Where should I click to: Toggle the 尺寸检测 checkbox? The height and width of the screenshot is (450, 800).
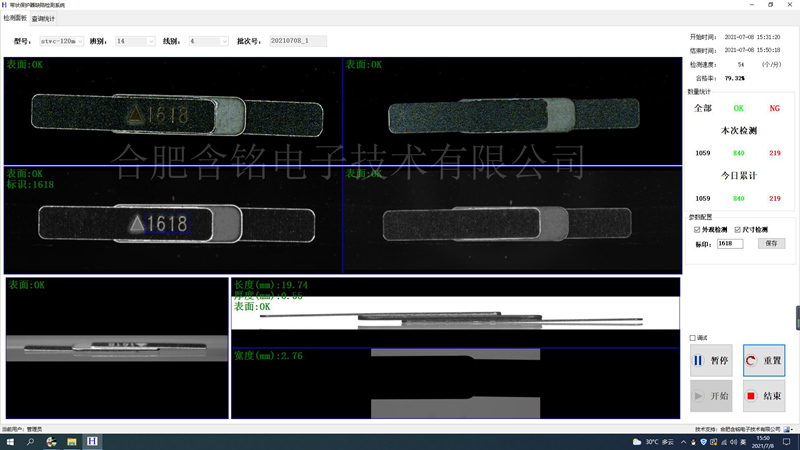[737, 230]
